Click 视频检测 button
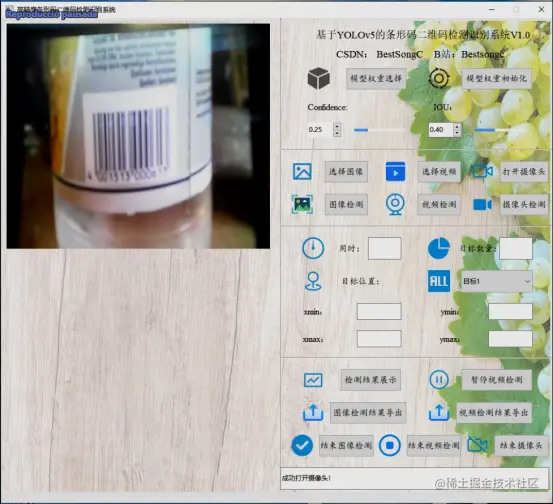The height and width of the screenshot is (504, 553). [439, 205]
